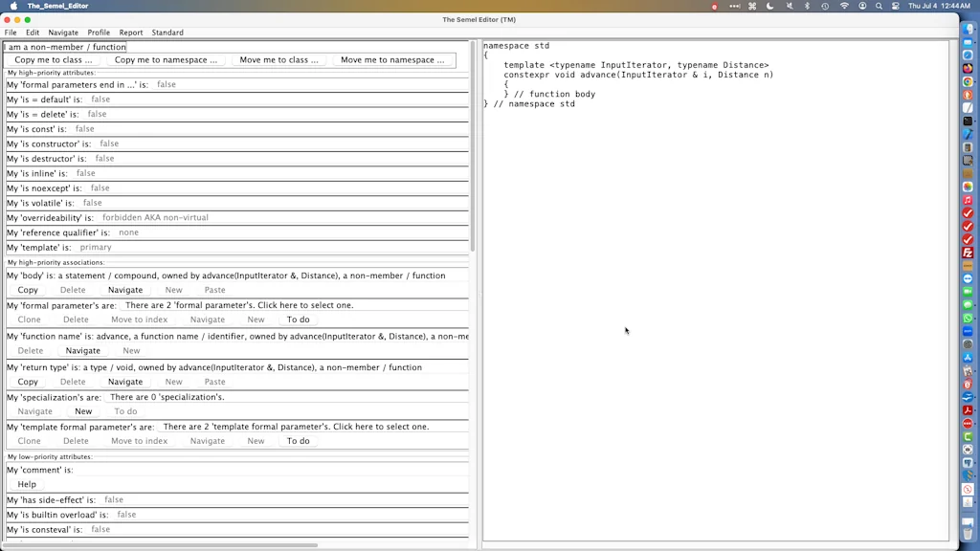Open Spotlight search from menu bar
This screenshot has width=980, height=551.
tap(880, 5)
